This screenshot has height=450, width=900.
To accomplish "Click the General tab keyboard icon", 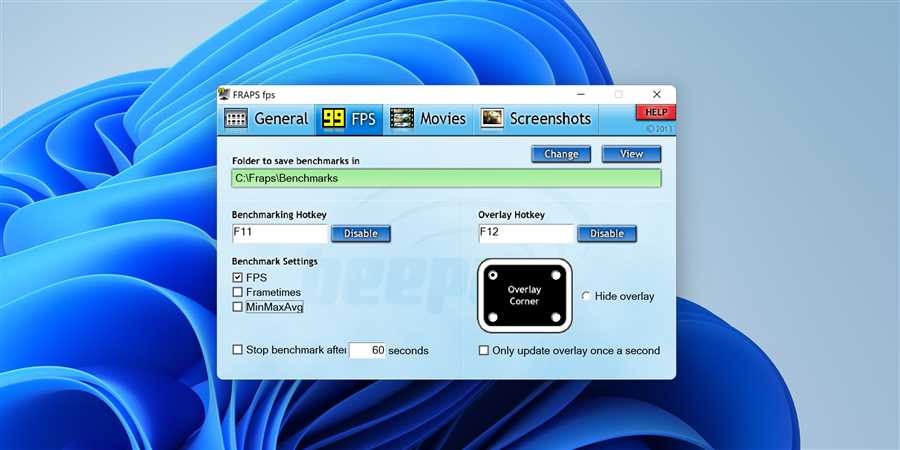I will pyautogui.click(x=235, y=119).
